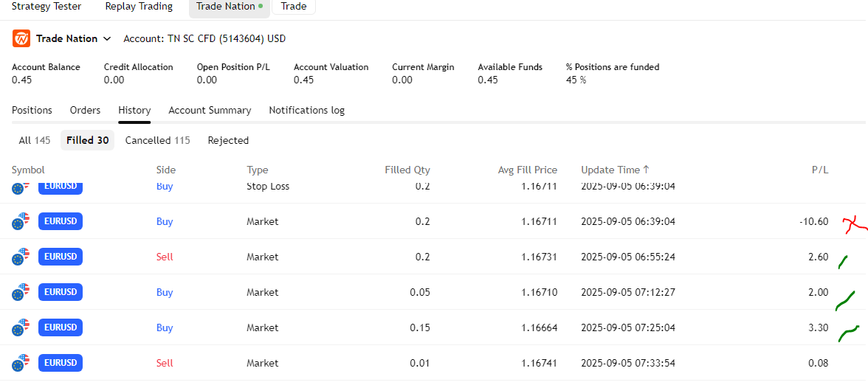The image size is (868, 385).
Task: Click the EURUSD flag icon in the 0.08 P/L row
Action: point(21,363)
